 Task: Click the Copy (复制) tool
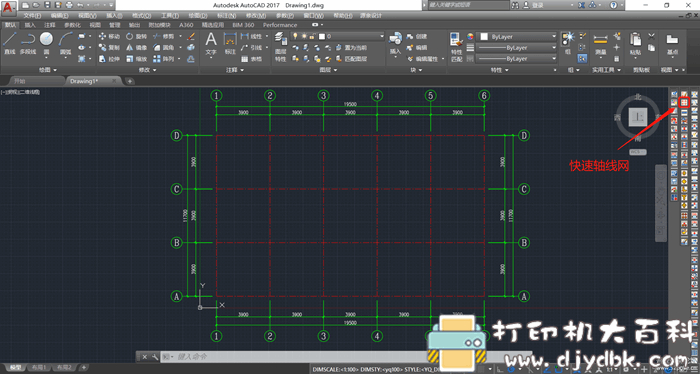coord(109,47)
